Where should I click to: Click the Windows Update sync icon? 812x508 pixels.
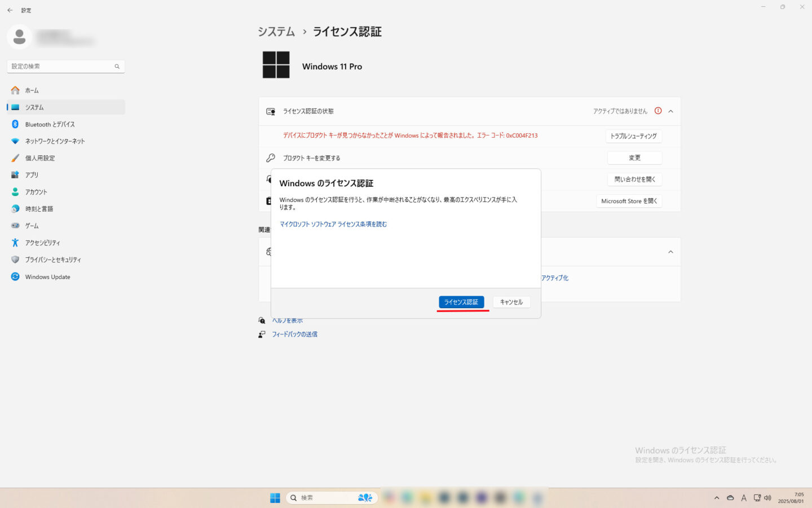point(15,277)
